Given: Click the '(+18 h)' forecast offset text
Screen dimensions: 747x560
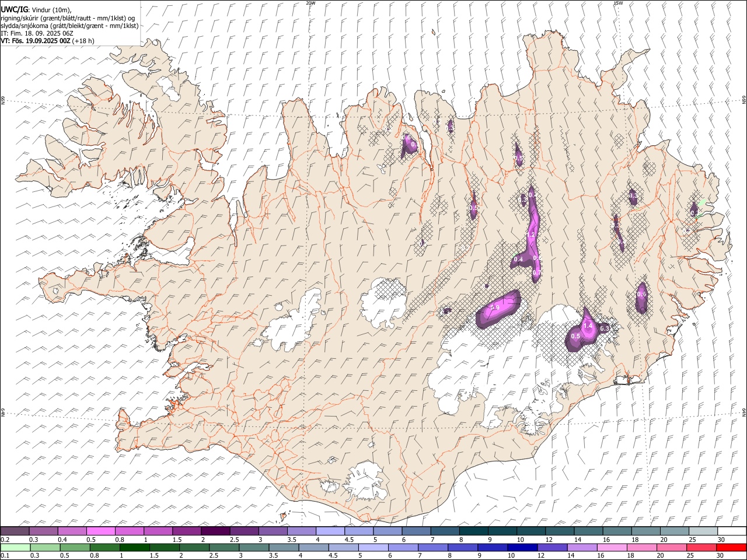Looking at the screenshot, I should point(84,41).
